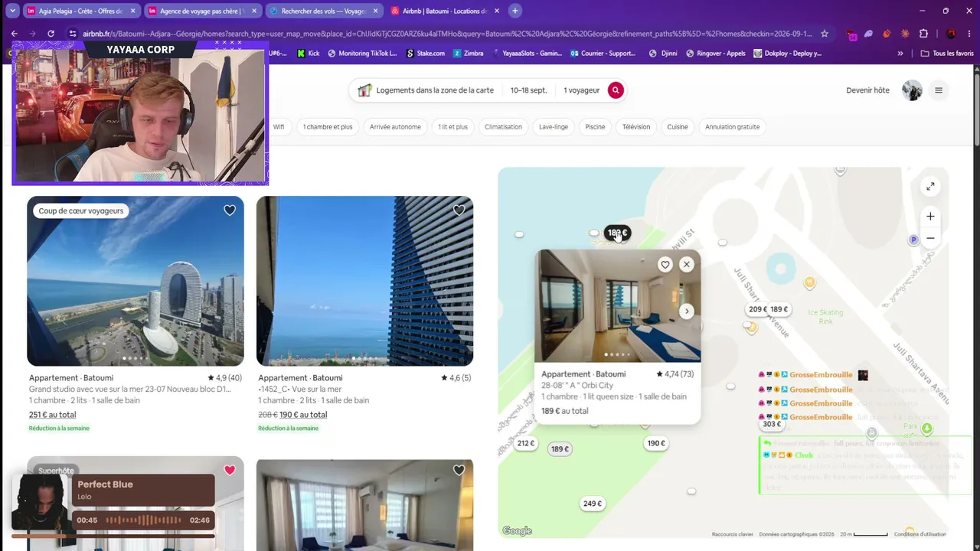Select the 190 € map price marker
980x551 pixels.
coord(656,443)
